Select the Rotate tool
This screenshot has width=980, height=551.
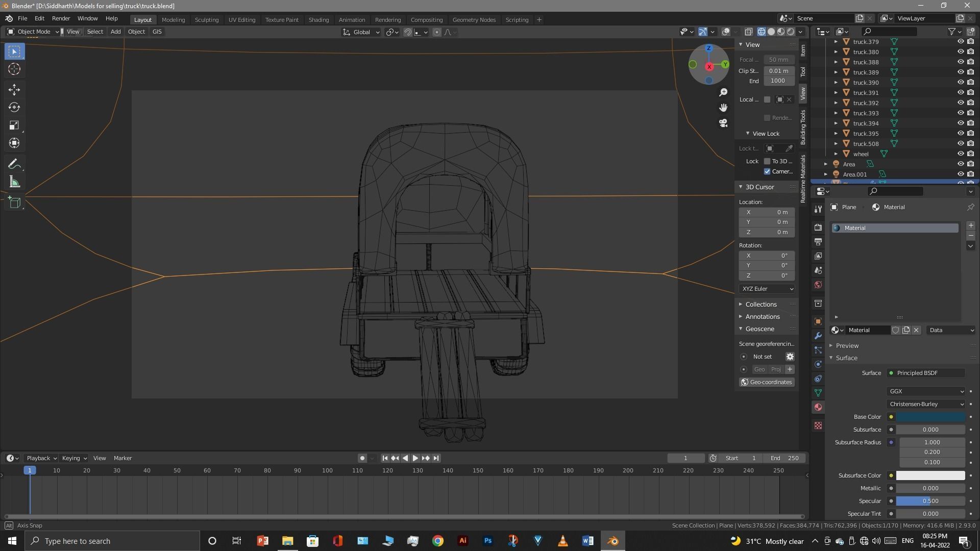click(14, 108)
